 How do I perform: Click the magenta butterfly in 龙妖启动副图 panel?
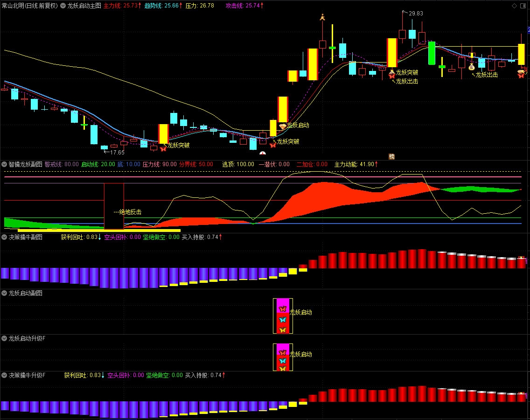282,308
